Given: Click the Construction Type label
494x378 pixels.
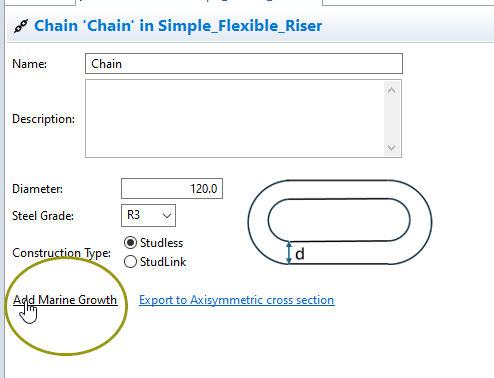Looking at the screenshot, I should (61, 253).
